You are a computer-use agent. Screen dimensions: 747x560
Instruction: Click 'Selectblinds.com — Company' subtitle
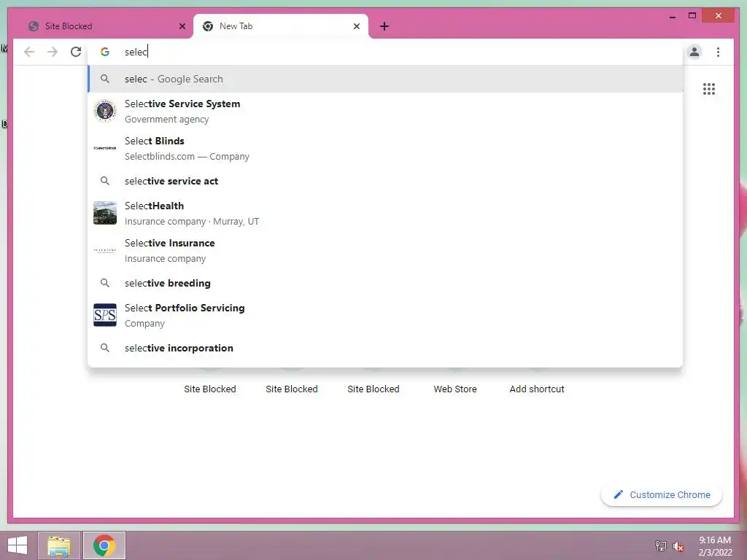tap(187, 156)
